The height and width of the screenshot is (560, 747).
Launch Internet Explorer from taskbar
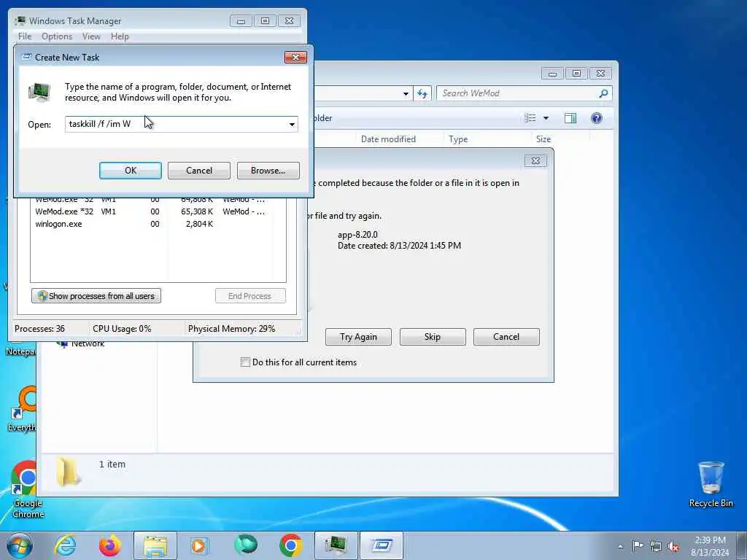(65, 545)
